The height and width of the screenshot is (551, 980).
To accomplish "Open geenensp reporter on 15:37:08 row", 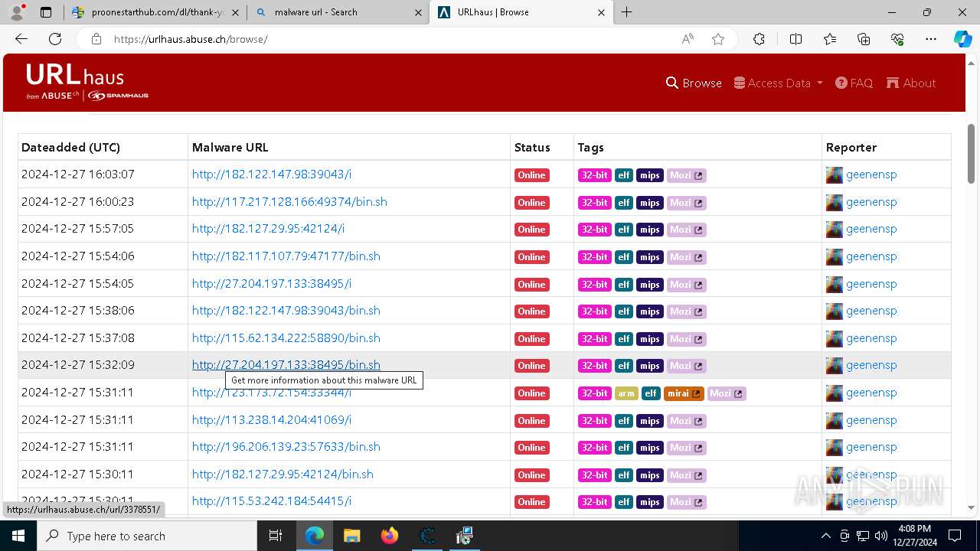I will click(x=871, y=338).
